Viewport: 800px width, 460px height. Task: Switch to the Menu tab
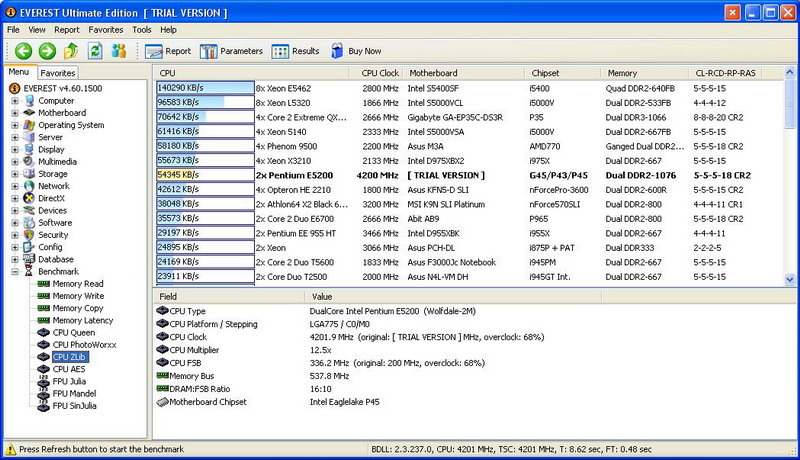(x=19, y=72)
